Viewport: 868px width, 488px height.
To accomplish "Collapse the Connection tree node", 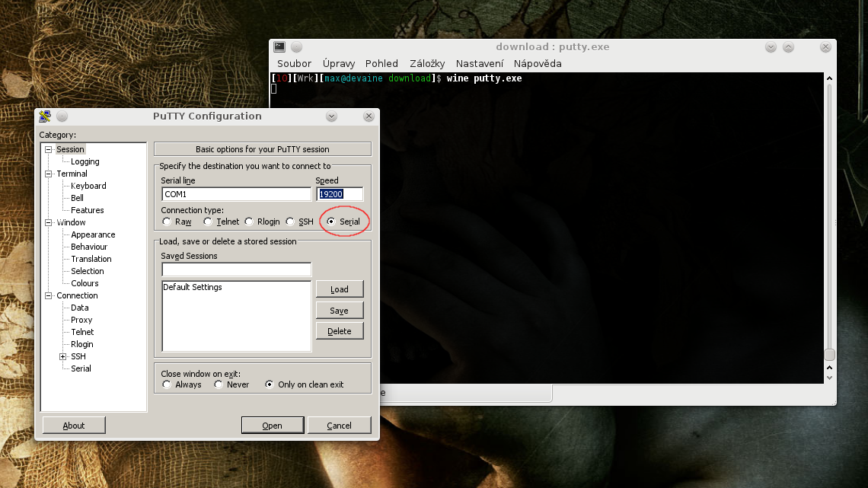I will point(49,295).
